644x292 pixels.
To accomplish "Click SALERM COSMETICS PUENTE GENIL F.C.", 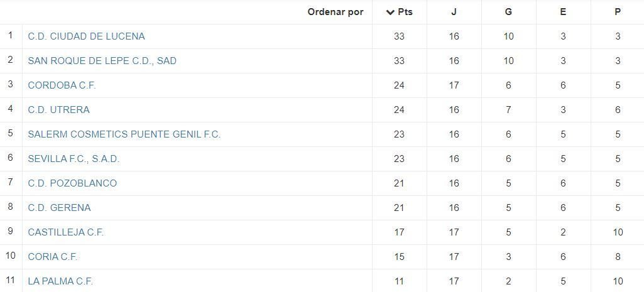I will pos(124,134).
